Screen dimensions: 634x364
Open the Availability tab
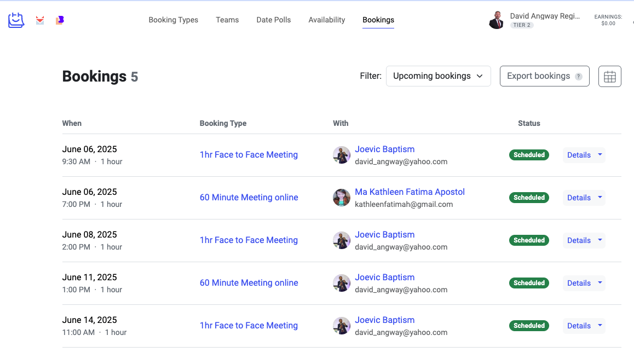coord(327,20)
